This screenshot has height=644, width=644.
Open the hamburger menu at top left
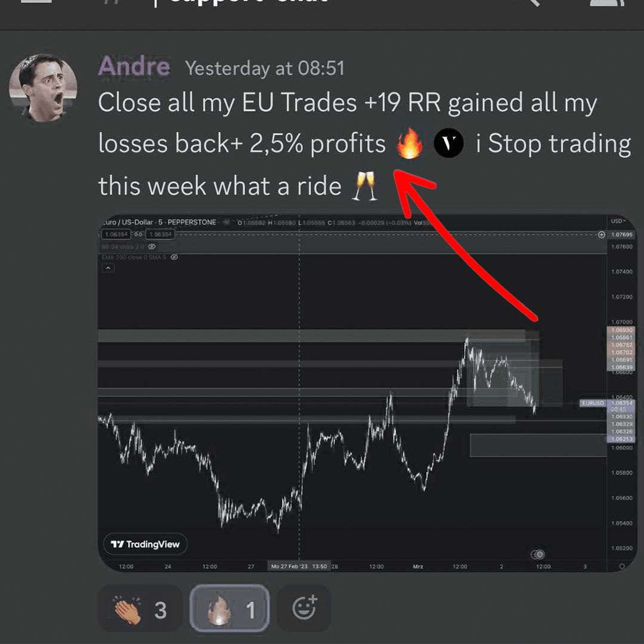36,1
